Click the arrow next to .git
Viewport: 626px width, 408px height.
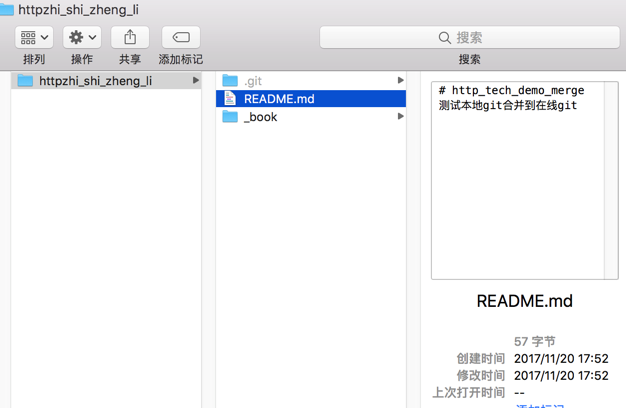pos(400,81)
